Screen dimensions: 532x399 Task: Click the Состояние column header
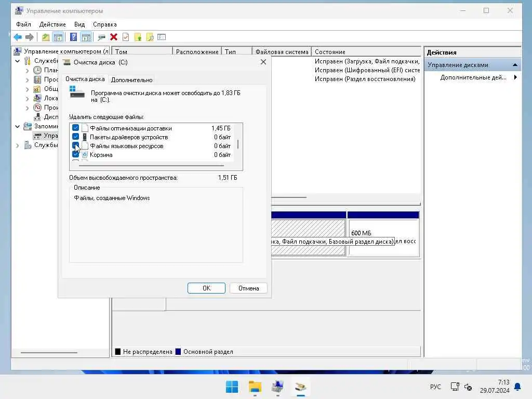[366, 51]
